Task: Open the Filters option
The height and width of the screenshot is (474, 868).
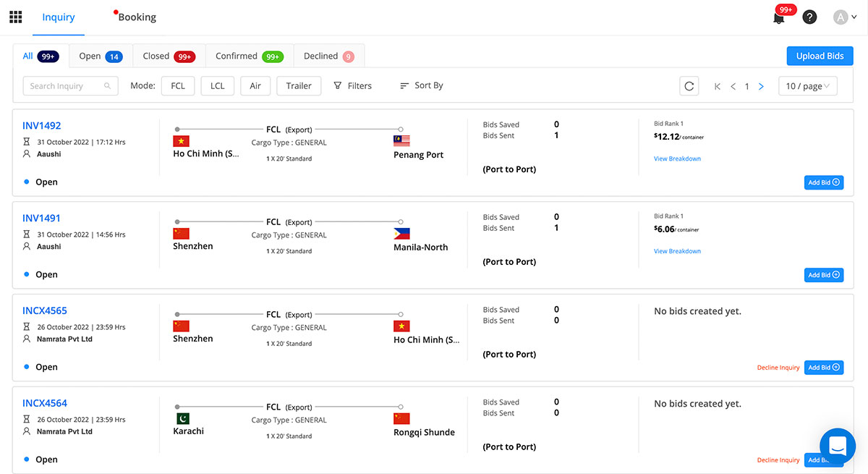Action: click(352, 85)
